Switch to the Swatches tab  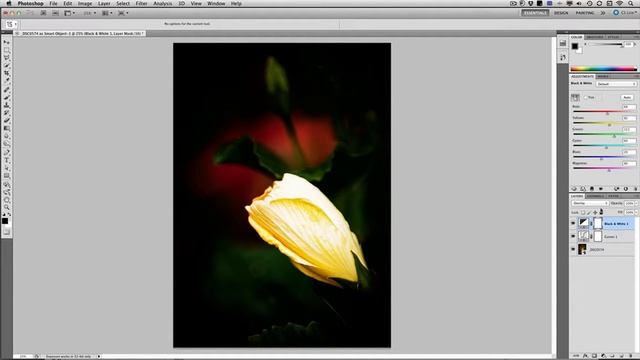[x=594, y=37]
